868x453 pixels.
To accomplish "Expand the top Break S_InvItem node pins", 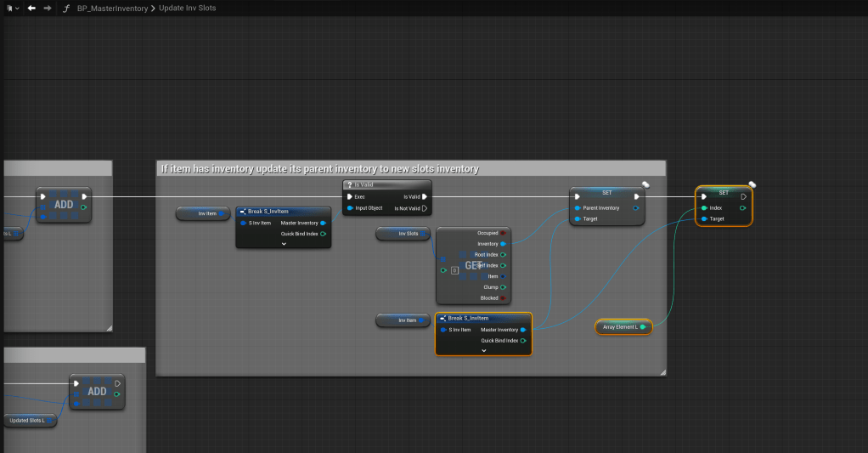I will [284, 244].
